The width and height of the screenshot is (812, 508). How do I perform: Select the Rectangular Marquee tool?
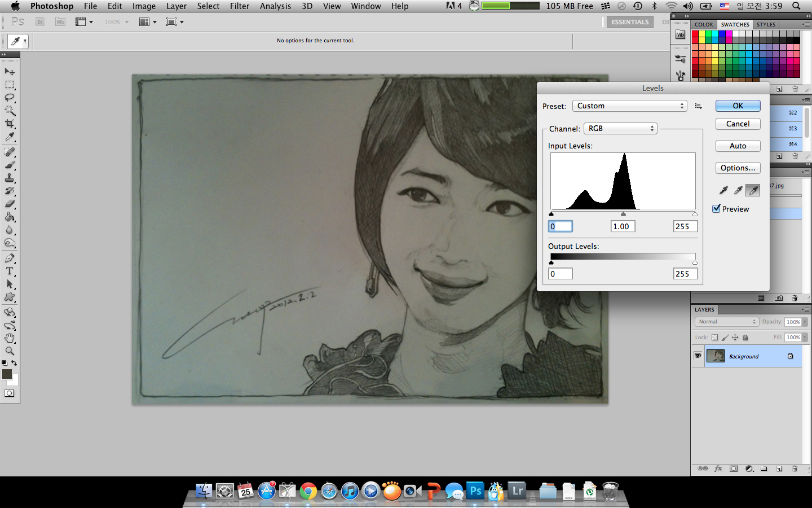pyautogui.click(x=10, y=85)
